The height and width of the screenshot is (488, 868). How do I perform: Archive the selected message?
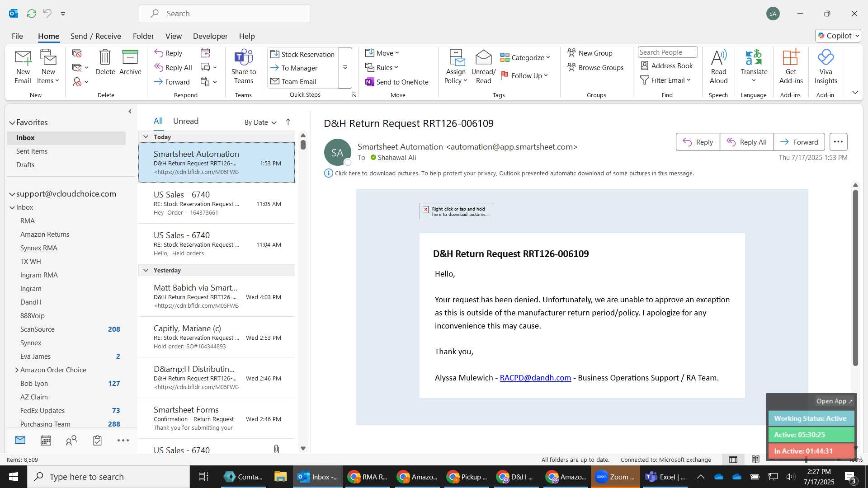tap(130, 62)
